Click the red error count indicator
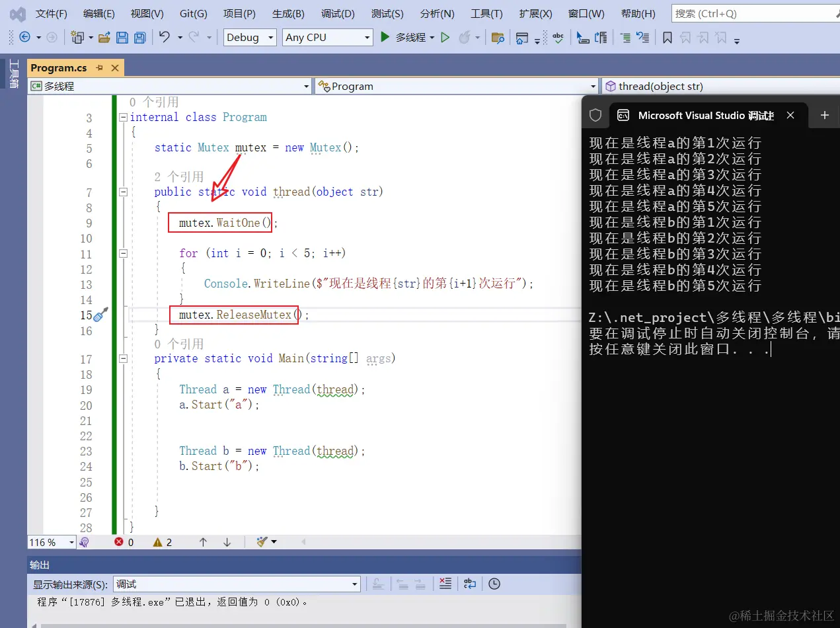The width and height of the screenshot is (840, 628). (124, 542)
